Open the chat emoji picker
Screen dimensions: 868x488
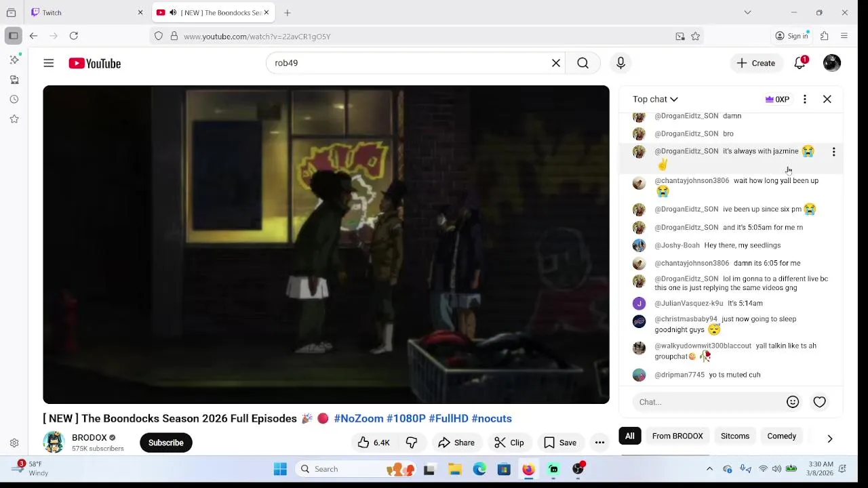coord(793,402)
